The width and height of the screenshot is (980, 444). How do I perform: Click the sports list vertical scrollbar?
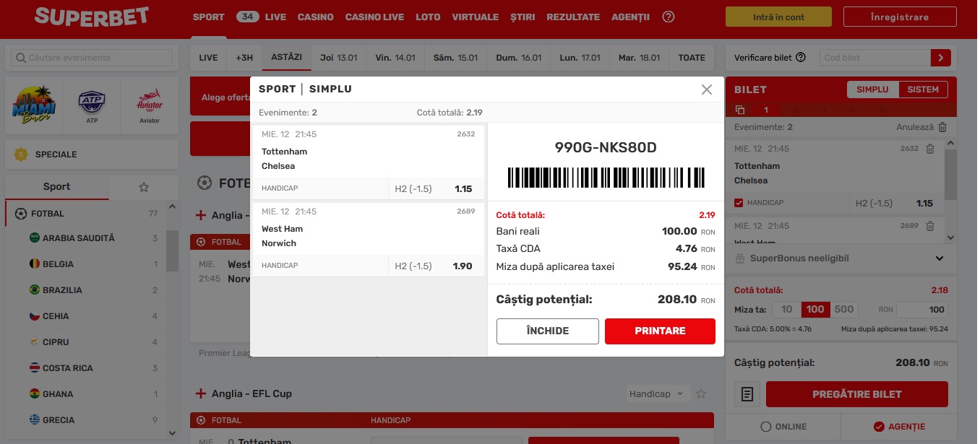(173, 251)
